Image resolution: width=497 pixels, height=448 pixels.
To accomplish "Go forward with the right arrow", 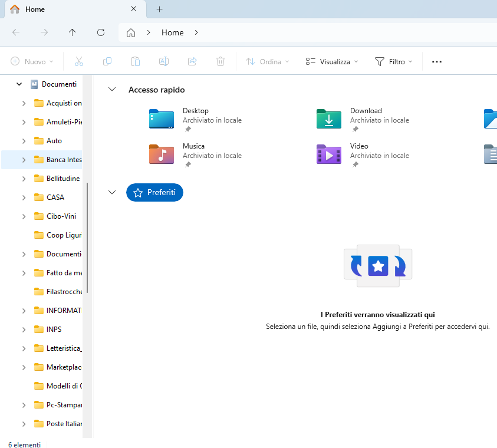I will click(x=44, y=32).
